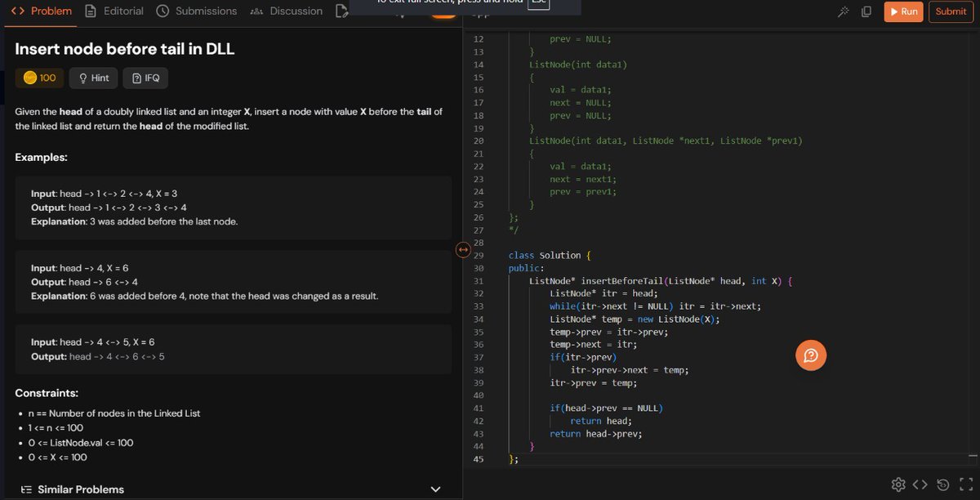The width and height of the screenshot is (980, 500).
Task: Click the 'Examples:' heading
Action: tap(41, 157)
